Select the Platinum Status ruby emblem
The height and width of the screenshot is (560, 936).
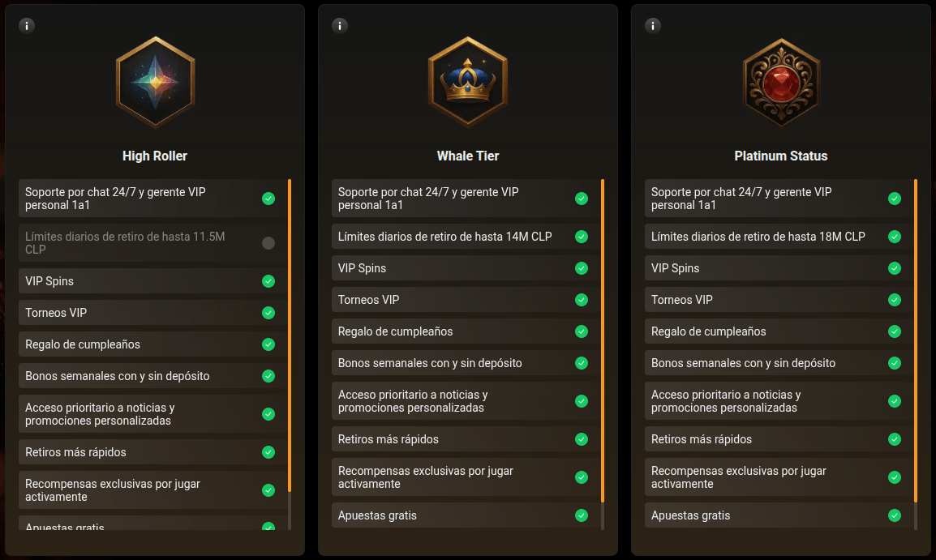pyautogui.click(x=781, y=82)
